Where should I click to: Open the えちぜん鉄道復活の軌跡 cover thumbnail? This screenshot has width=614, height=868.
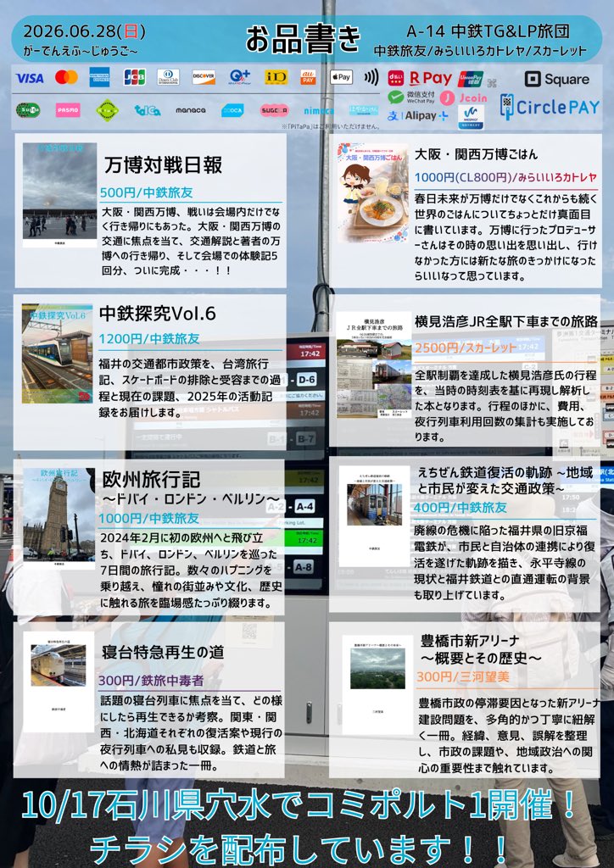click(x=374, y=516)
